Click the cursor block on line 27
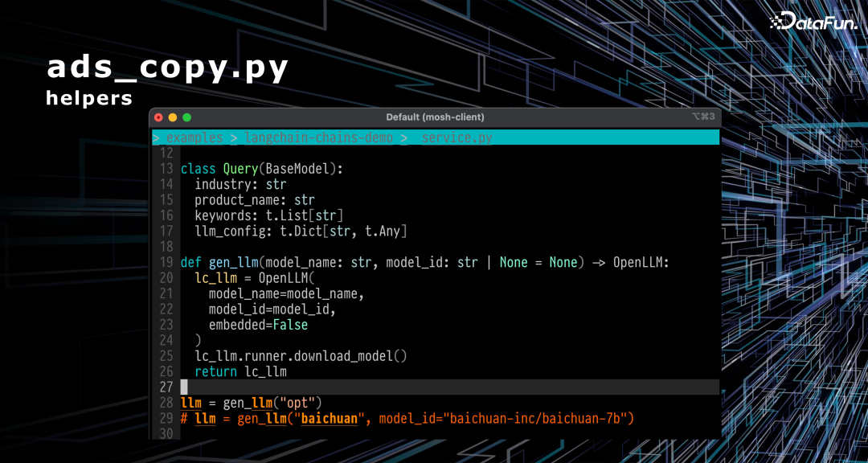 [x=184, y=387]
